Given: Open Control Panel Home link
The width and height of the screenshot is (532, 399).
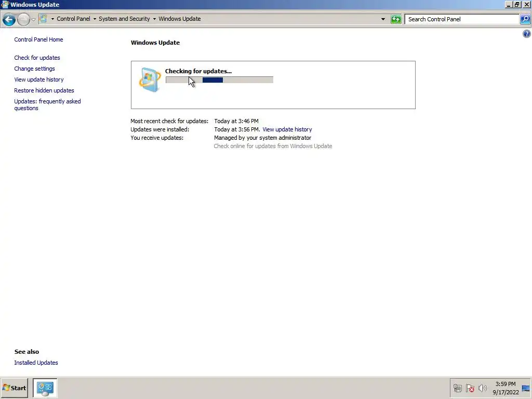Looking at the screenshot, I should click(38, 39).
